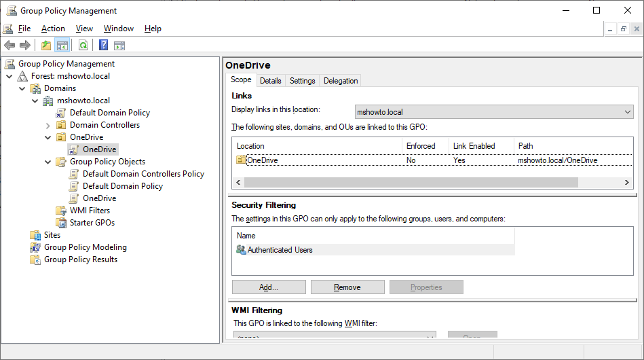Click the OneDrive OU folder icon
The height and width of the screenshot is (360, 644).
click(61, 137)
